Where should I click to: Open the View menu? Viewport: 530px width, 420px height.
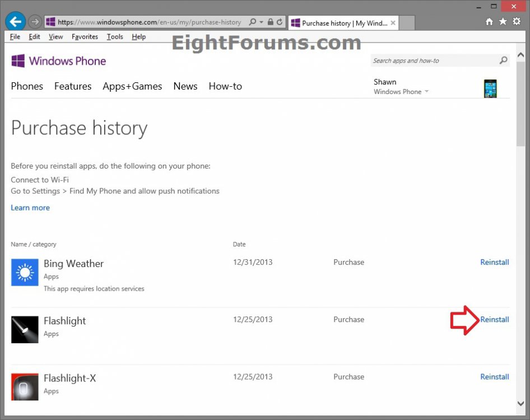56,37
